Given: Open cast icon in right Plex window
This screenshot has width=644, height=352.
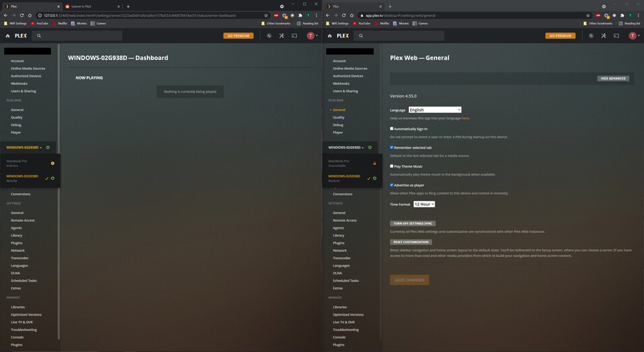Looking at the screenshot, I should pos(616,36).
